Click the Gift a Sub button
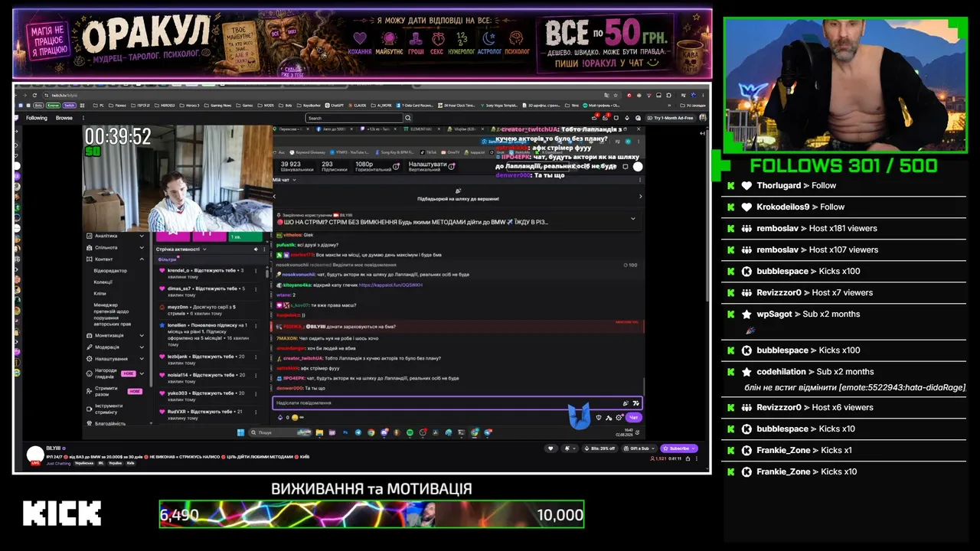The image size is (980, 551). 641,448
